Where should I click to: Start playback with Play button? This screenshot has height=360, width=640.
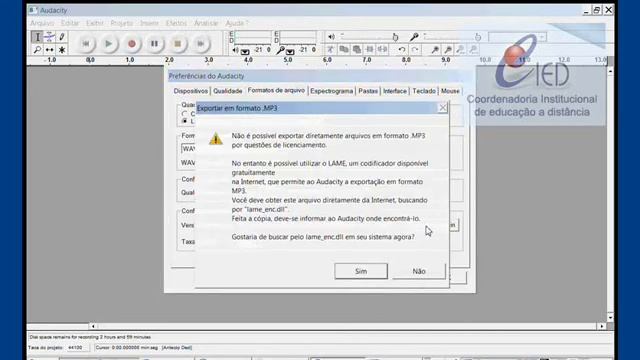(109, 43)
